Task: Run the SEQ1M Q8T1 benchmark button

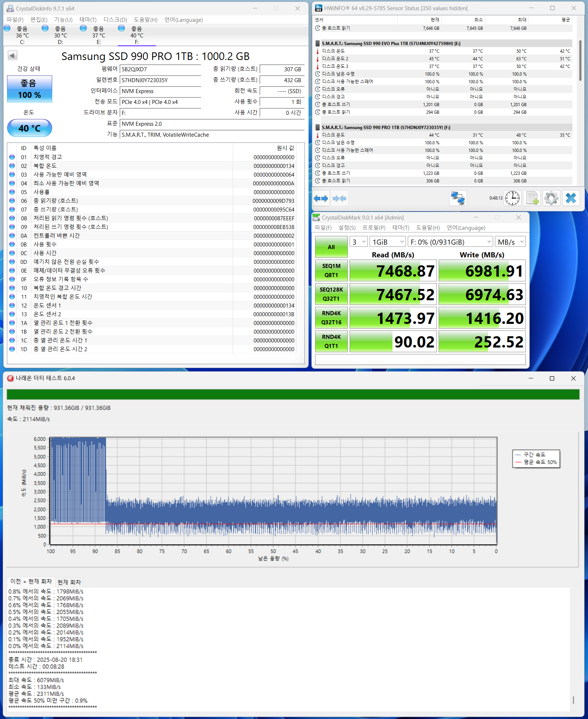Action: [331, 270]
